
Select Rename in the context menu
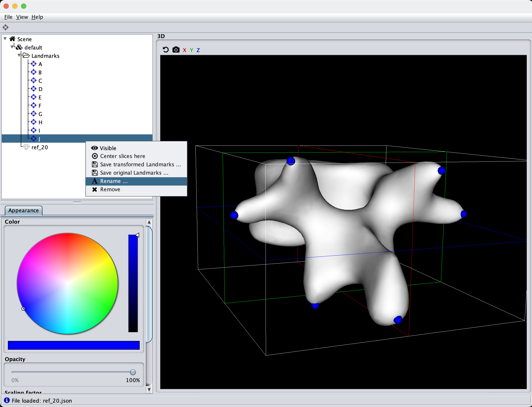tap(136, 181)
